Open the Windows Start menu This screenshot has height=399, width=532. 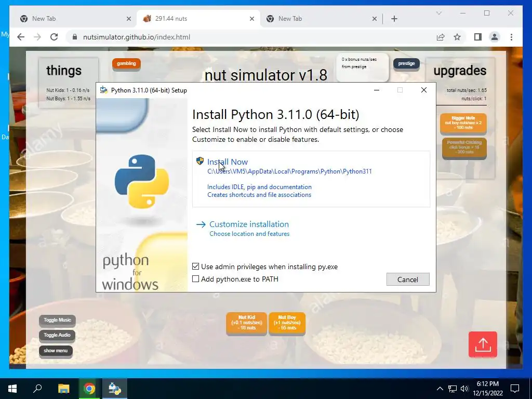[12, 389]
